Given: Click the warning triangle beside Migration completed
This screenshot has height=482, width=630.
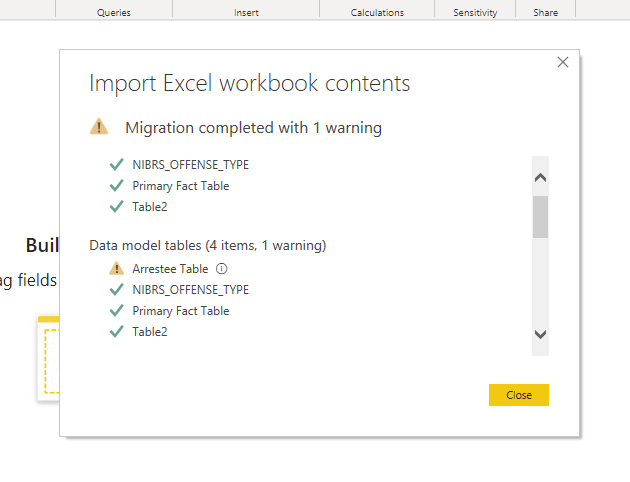Looking at the screenshot, I should tap(99, 127).
